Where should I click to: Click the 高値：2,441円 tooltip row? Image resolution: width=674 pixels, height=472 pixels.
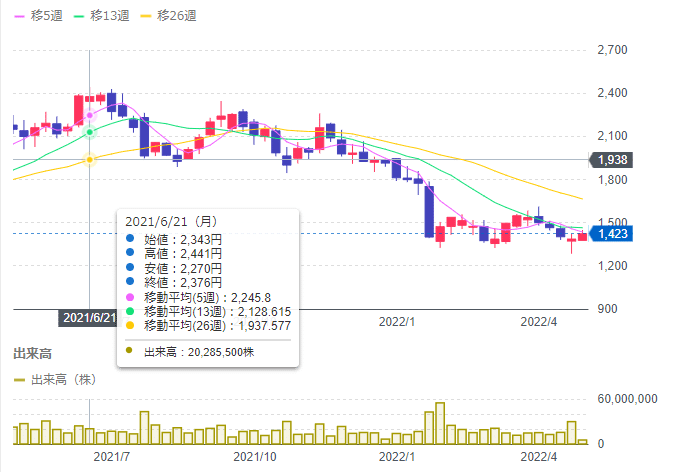(x=174, y=253)
